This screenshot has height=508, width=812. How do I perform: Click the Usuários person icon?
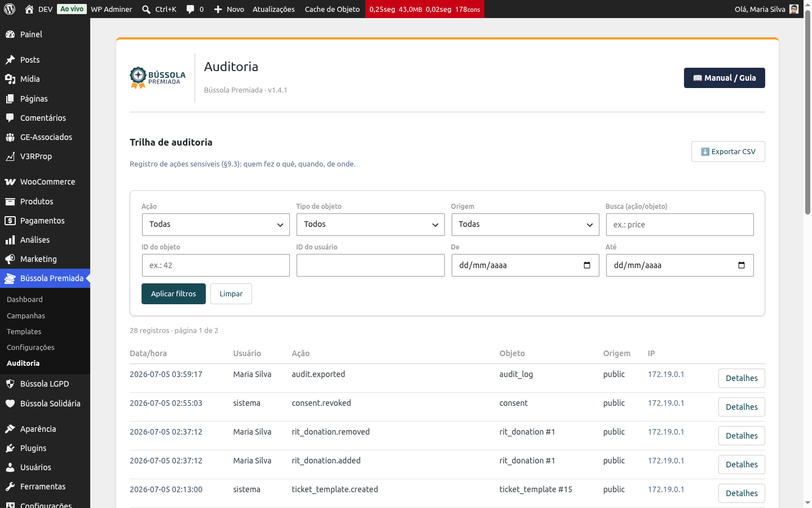(x=10, y=467)
